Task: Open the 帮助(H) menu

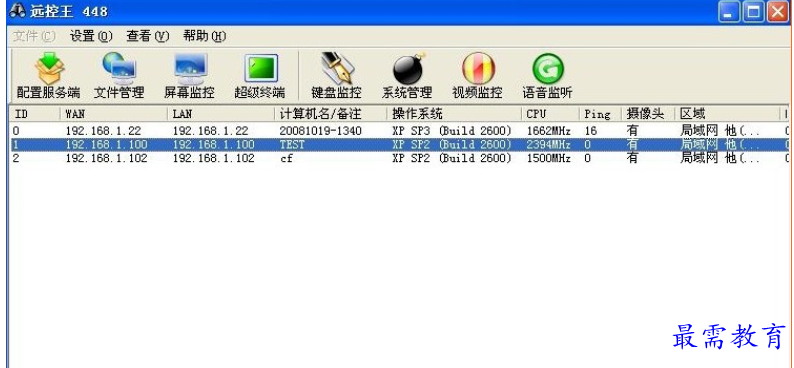Action: tap(204, 36)
